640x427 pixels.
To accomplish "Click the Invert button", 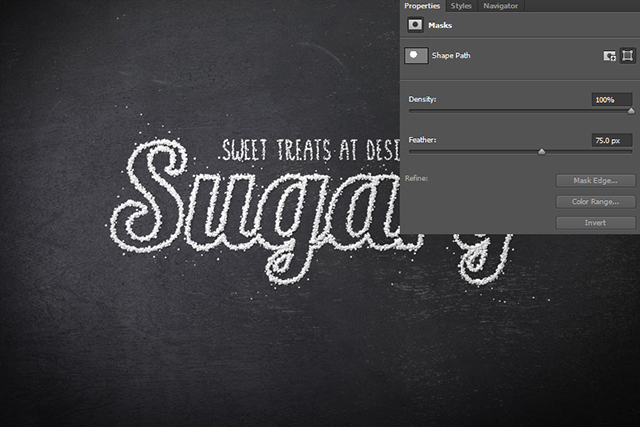I will 596,223.
